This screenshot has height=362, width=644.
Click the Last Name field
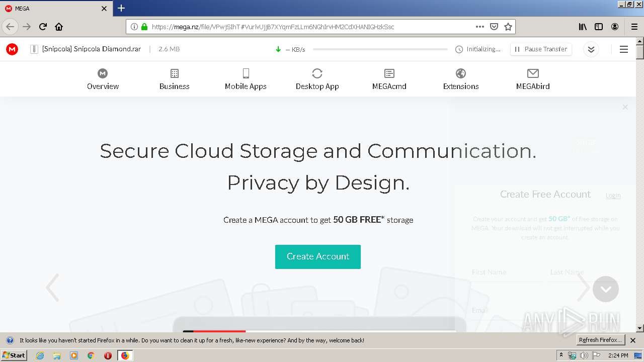point(584,272)
